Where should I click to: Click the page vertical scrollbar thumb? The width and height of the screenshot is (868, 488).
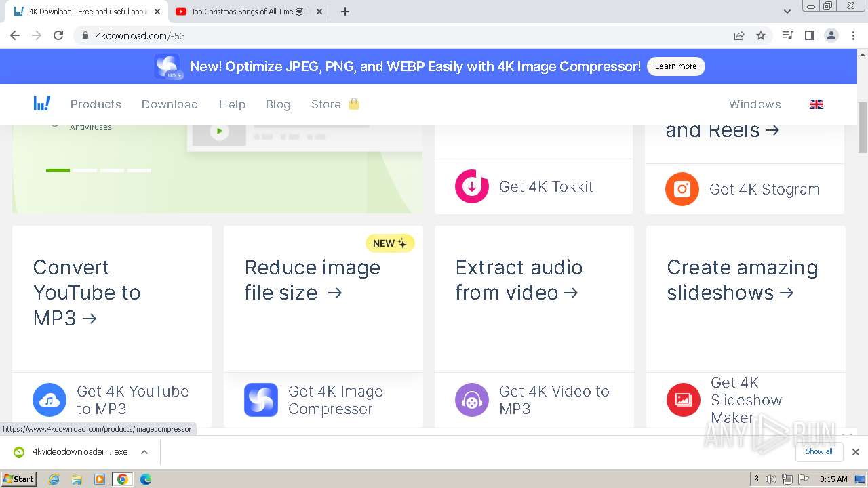coord(863,128)
